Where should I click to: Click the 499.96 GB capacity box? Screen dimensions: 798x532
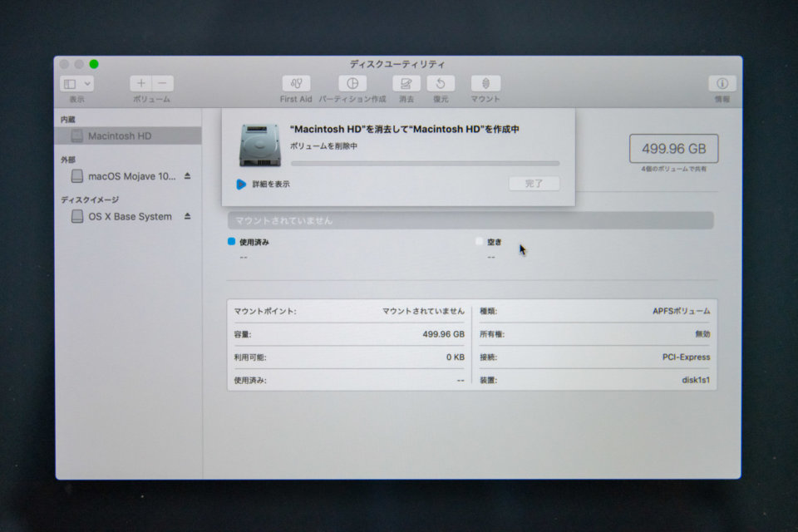(674, 149)
